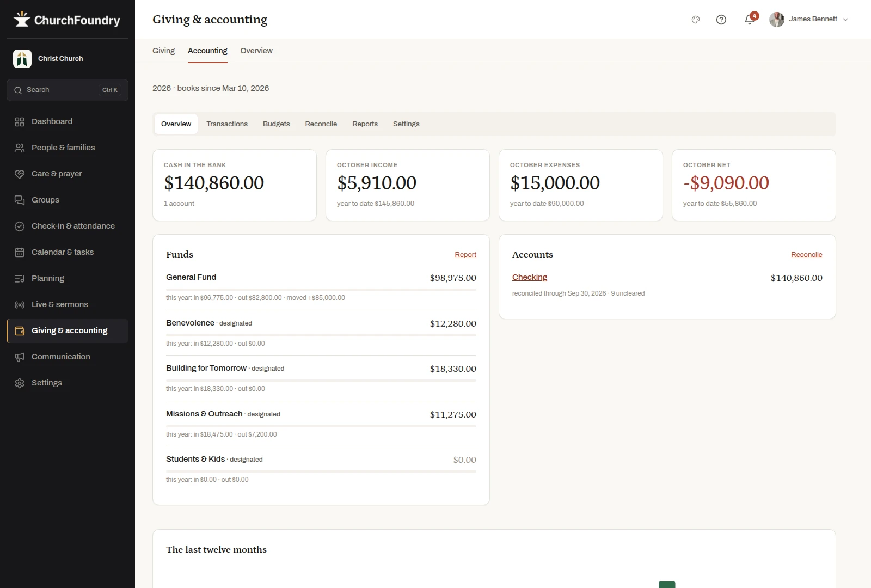Image resolution: width=871 pixels, height=588 pixels.
Task: Select the Overview pill sub-tab
Action: point(176,124)
